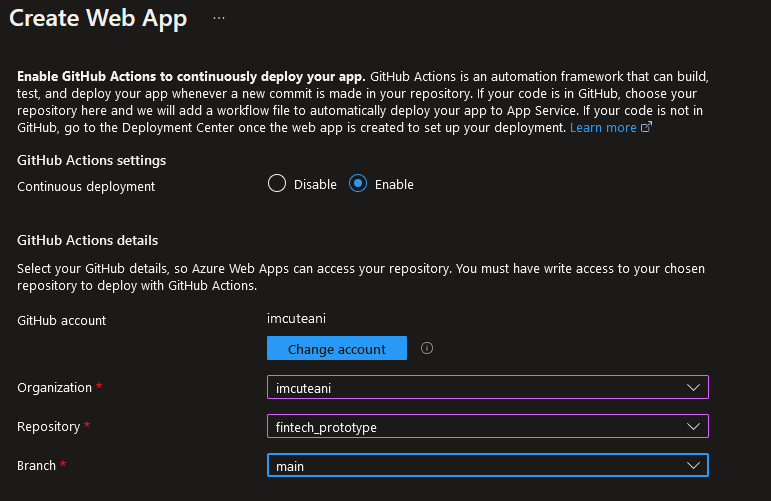771x501 pixels.
Task: Click the GitHub account label
Action: point(61,321)
